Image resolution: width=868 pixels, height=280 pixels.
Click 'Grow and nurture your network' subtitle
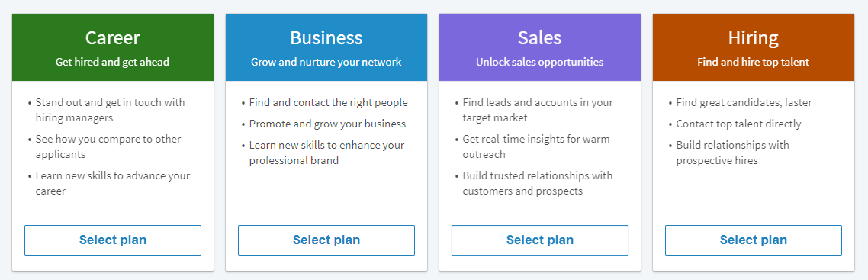click(x=326, y=62)
